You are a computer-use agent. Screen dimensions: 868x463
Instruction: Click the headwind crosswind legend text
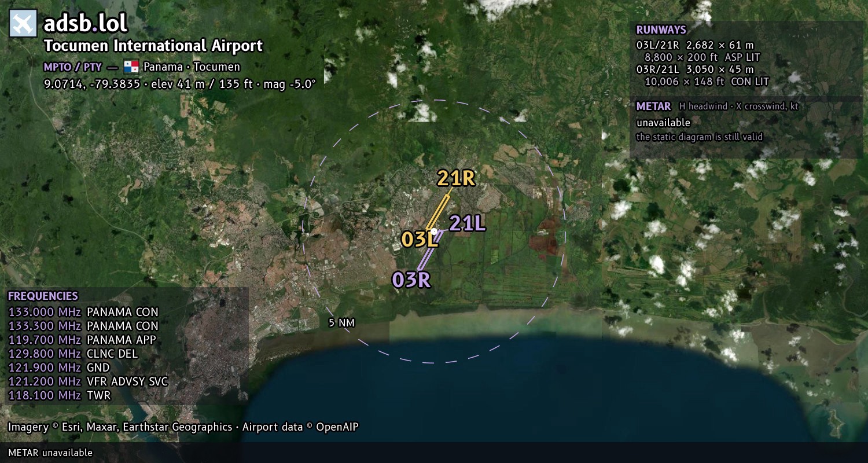(x=738, y=106)
